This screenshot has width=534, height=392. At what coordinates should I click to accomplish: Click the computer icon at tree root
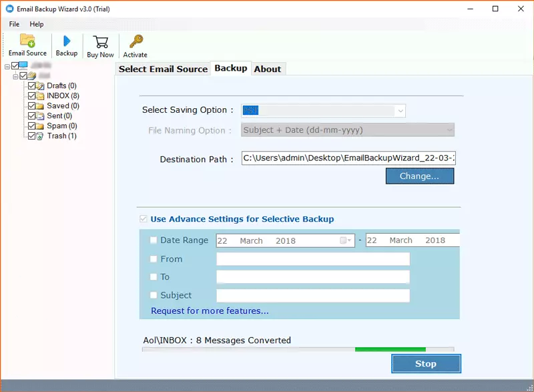pos(23,65)
